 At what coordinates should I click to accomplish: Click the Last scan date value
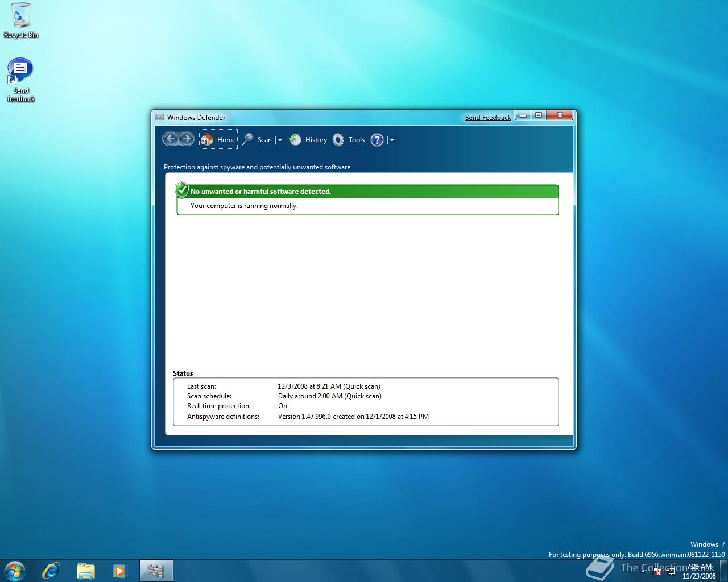(x=329, y=386)
